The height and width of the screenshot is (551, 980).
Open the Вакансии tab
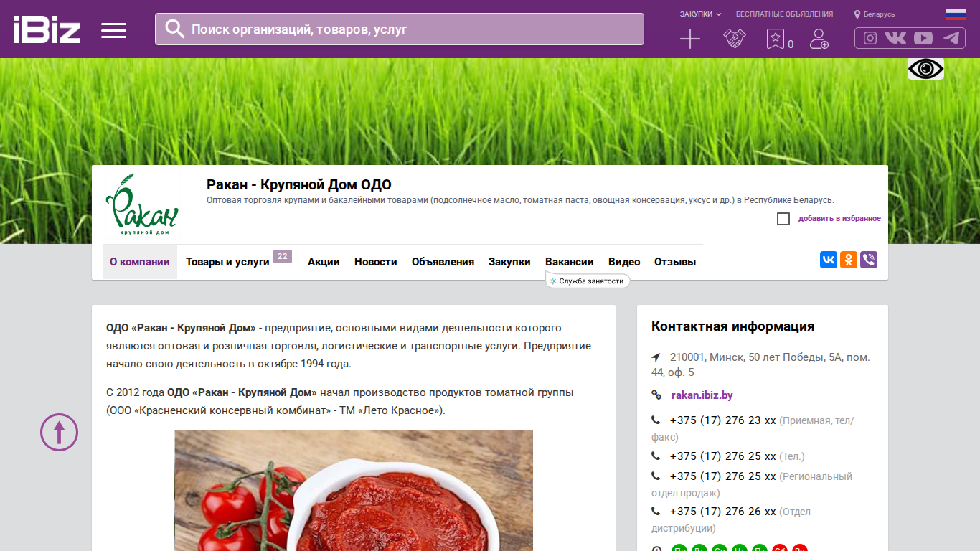[x=570, y=262]
